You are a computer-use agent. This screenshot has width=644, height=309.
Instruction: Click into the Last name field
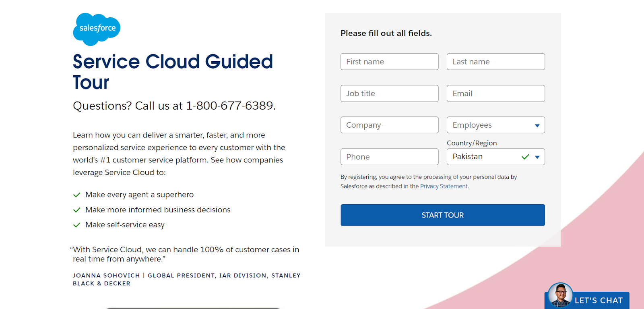[495, 62]
